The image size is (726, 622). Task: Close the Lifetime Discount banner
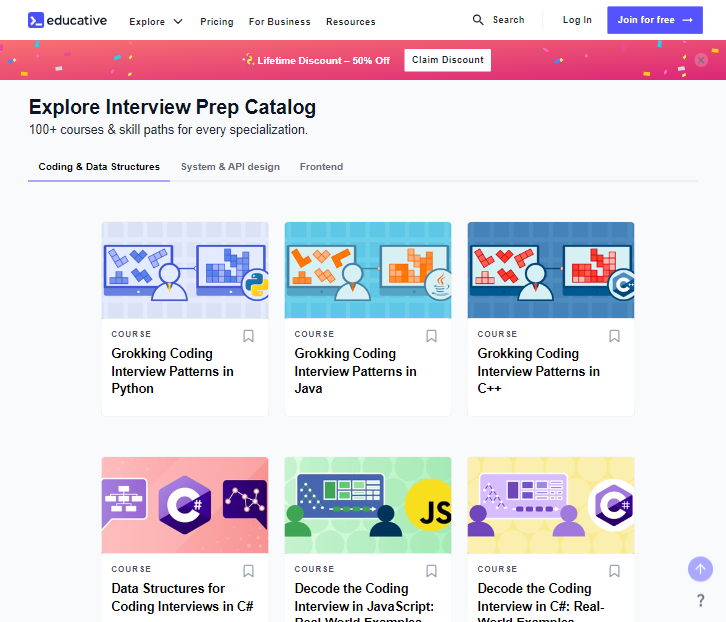click(x=701, y=60)
